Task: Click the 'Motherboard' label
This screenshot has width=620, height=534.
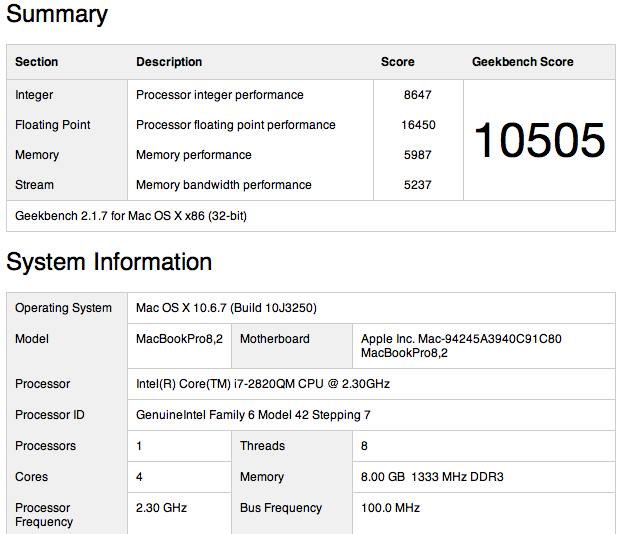Action: pos(274,339)
